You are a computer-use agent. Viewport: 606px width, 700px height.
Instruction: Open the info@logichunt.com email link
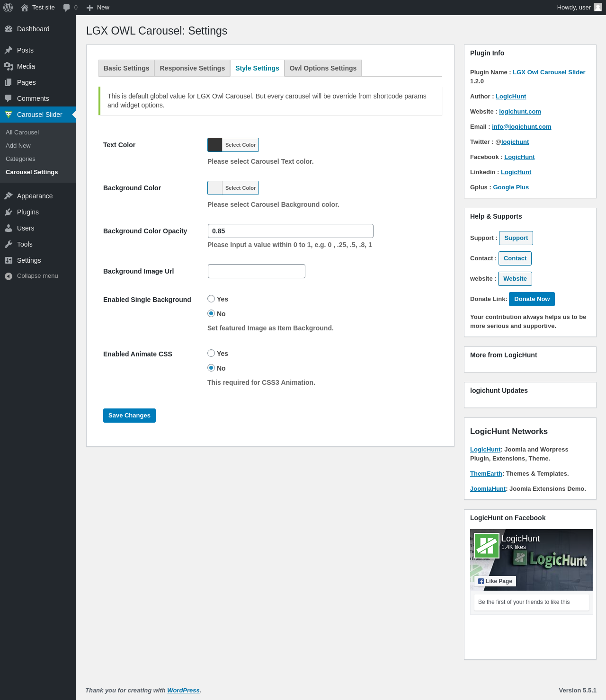tap(521, 127)
